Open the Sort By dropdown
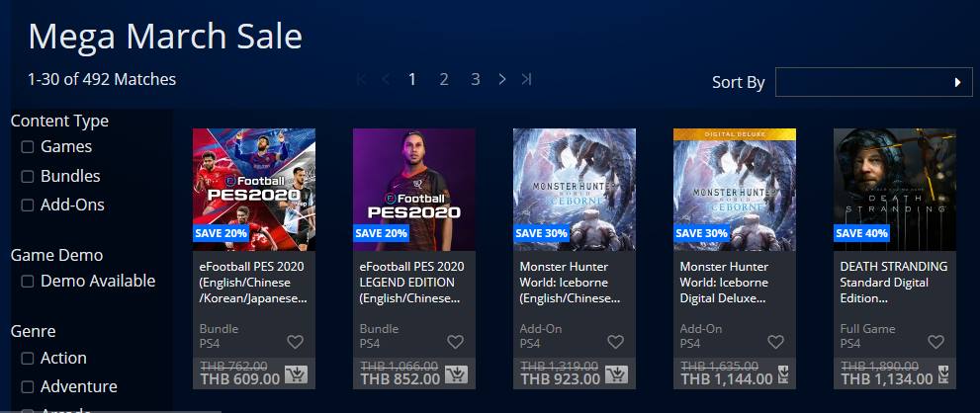The height and width of the screenshot is (413, 980). pos(874,82)
